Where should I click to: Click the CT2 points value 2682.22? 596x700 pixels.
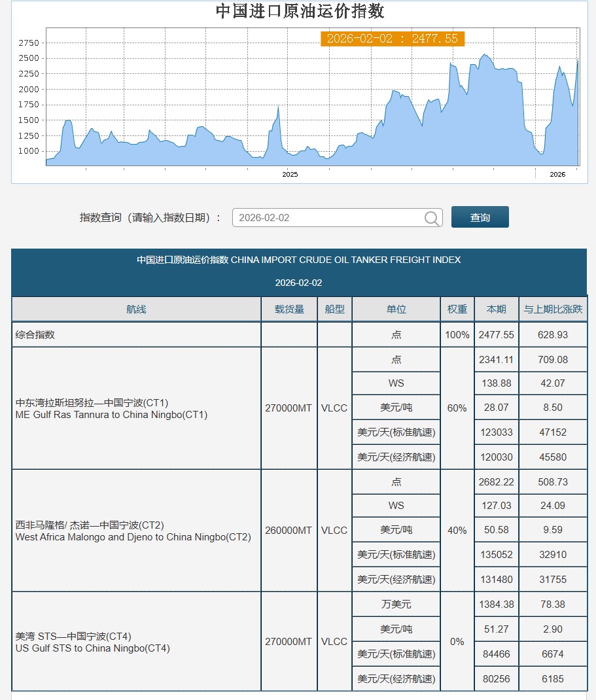point(497,482)
